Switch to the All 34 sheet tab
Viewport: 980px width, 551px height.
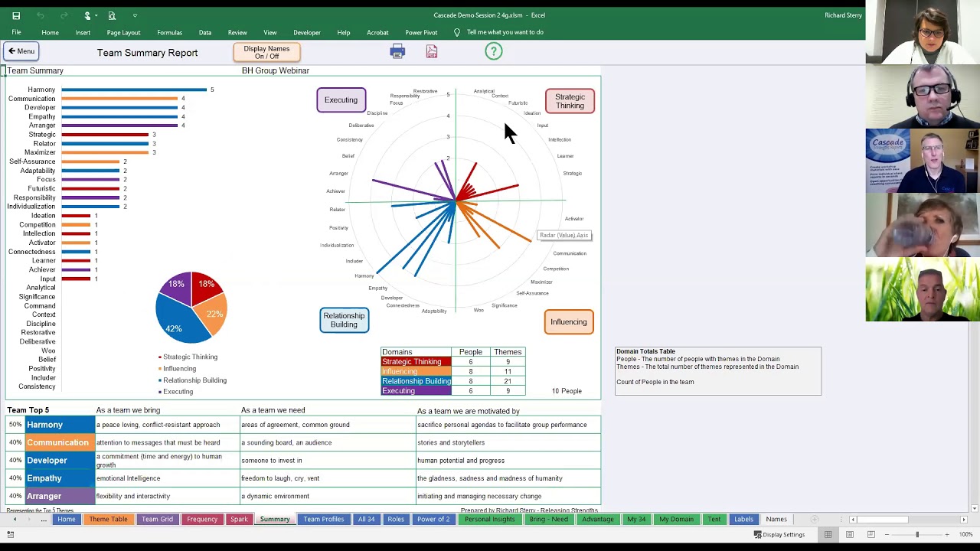pyautogui.click(x=366, y=519)
